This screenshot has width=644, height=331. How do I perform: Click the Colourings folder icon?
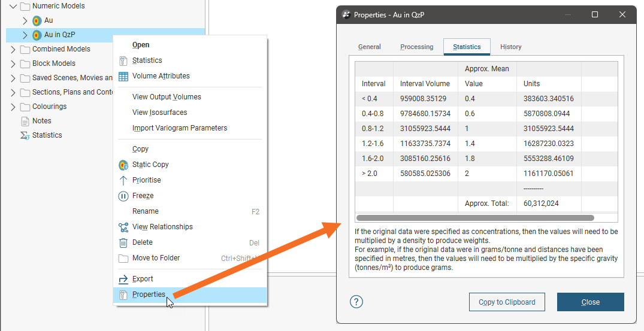coord(26,107)
